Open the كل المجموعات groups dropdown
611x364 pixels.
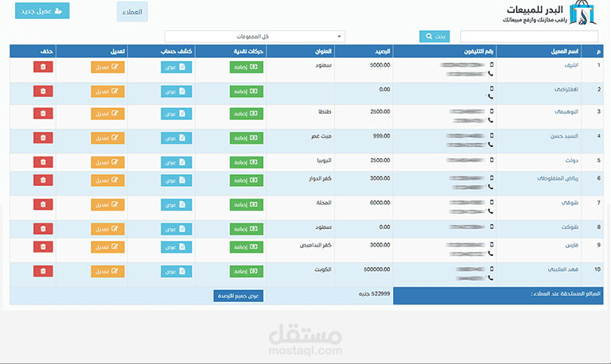click(x=255, y=37)
